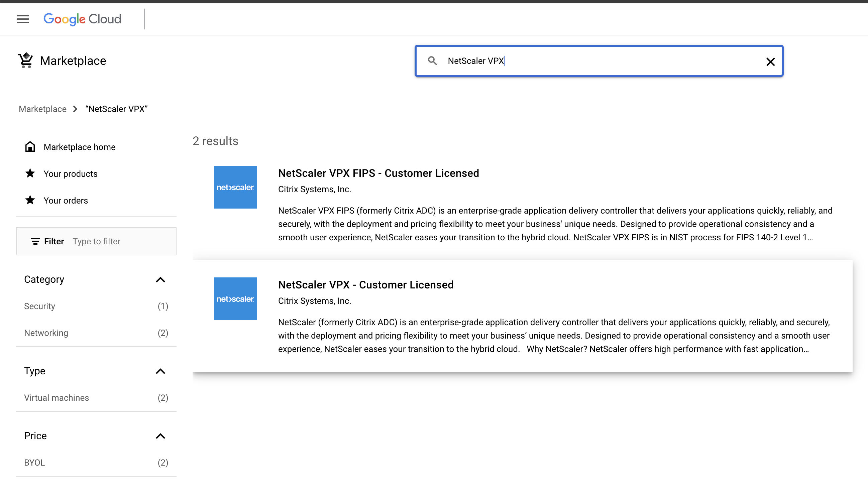
Task: Click Citrix Systems, Inc. under VPX Customer Licensed
Action: tap(314, 301)
